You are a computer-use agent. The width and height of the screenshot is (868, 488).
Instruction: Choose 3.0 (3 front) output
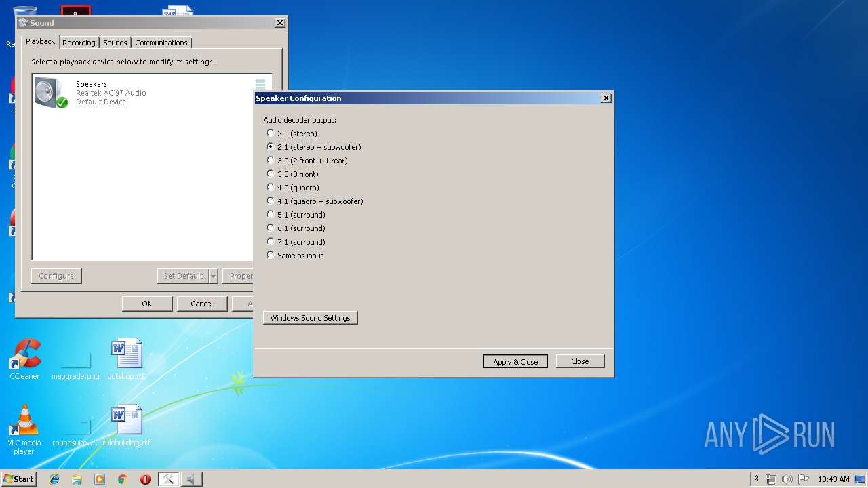[271, 174]
